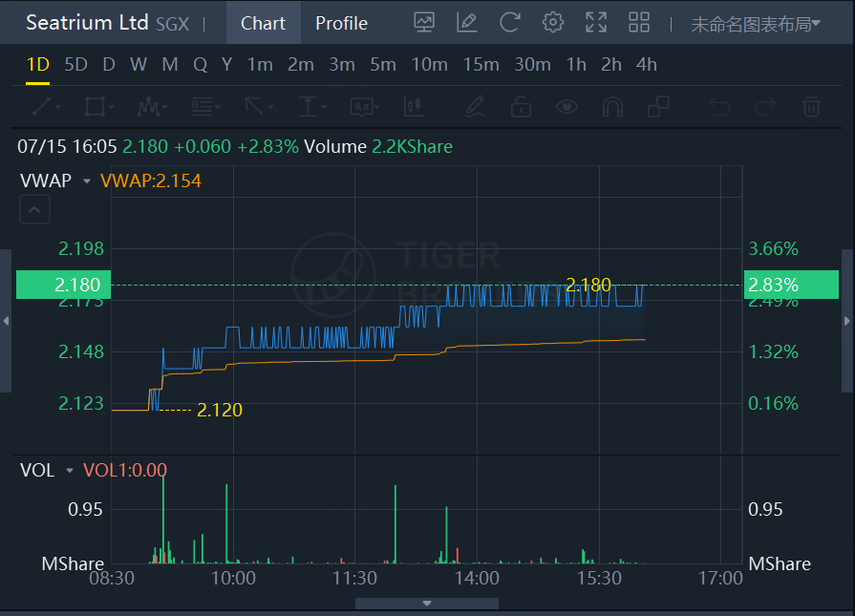Toggle the lock drawings icon
Viewport: 855px width, 616px height.
(521, 107)
